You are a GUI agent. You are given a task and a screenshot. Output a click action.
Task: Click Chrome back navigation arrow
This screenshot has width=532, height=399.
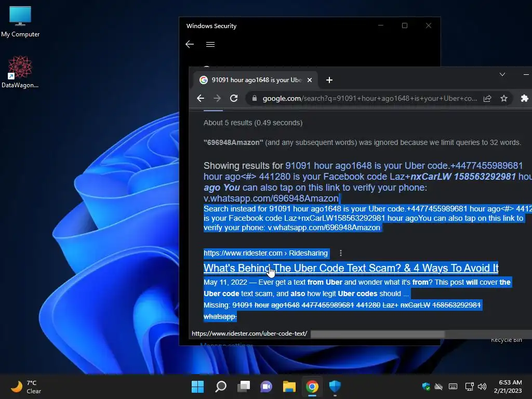point(201,98)
